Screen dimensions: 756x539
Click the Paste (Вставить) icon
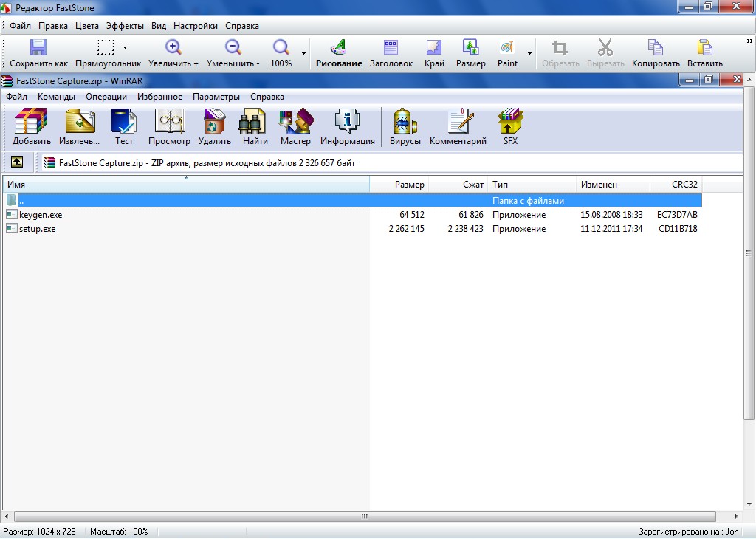(705, 48)
